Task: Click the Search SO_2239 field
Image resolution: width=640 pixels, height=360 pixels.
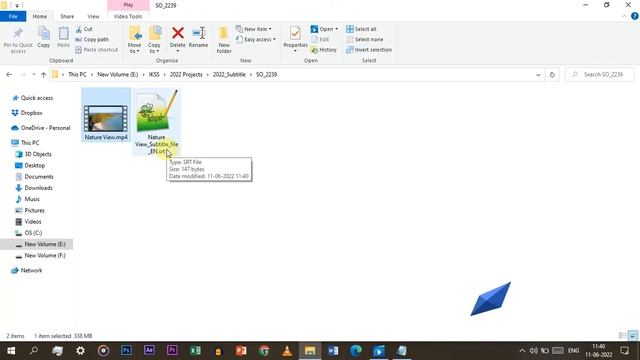Action: click(600, 75)
